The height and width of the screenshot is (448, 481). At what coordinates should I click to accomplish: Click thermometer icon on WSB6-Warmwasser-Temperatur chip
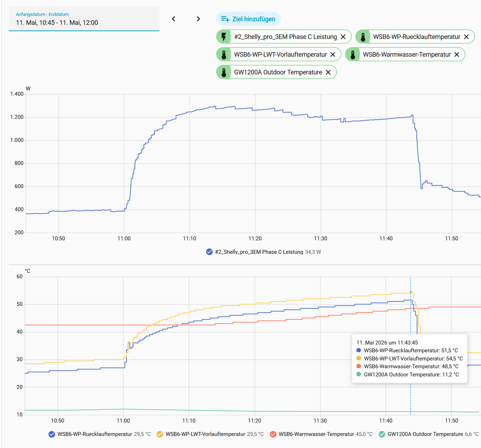[x=353, y=55]
